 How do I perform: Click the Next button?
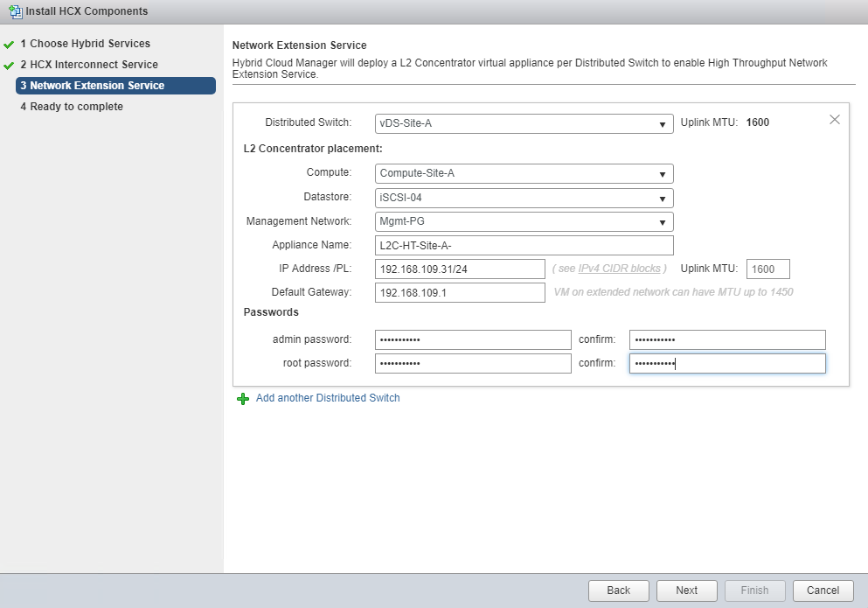pos(686,591)
